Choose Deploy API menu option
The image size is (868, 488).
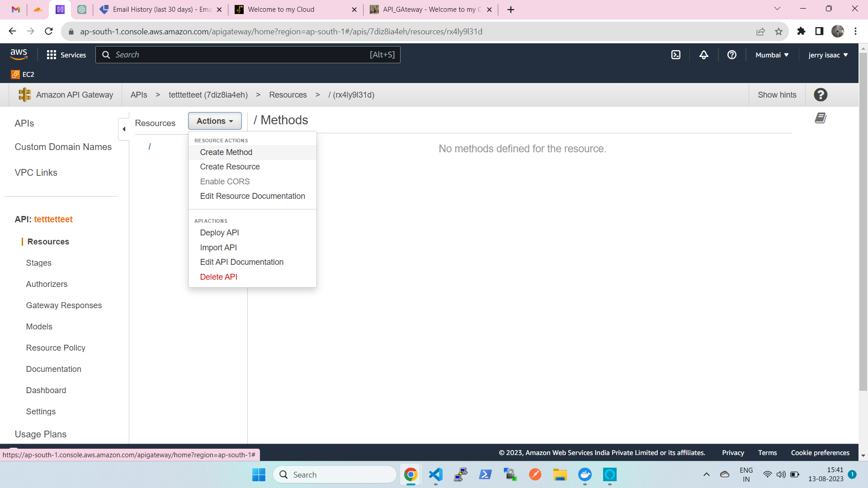[219, 233]
